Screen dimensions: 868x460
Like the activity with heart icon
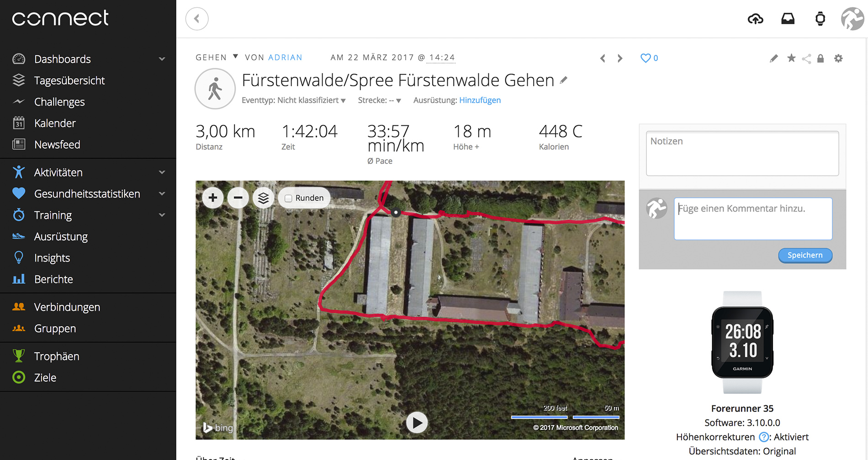[x=645, y=58]
